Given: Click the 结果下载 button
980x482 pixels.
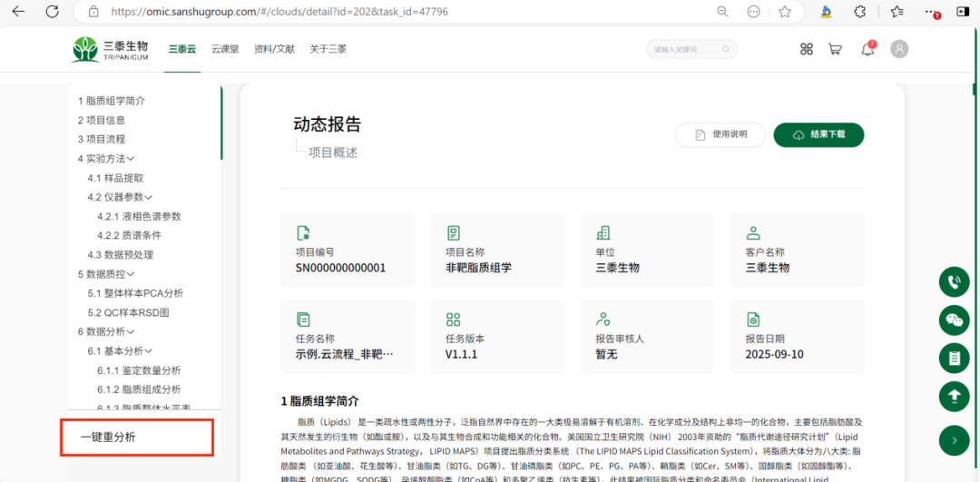Looking at the screenshot, I should [818, 134].
